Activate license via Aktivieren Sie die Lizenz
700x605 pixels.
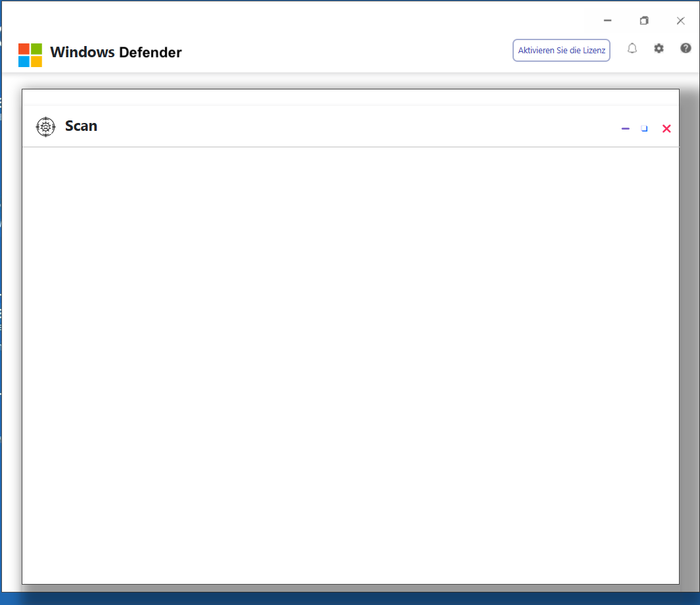click(562, 51)
